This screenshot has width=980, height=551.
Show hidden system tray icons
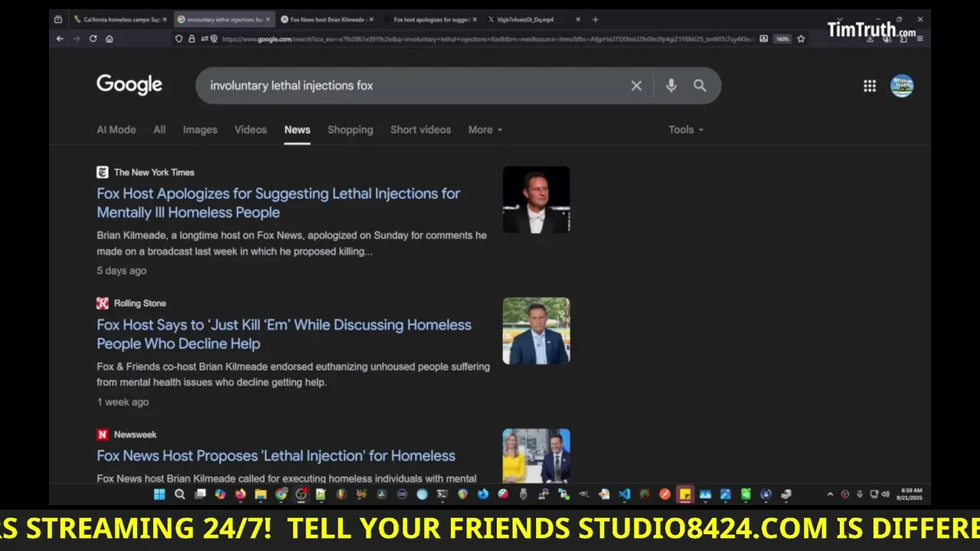tap(830, 494)
